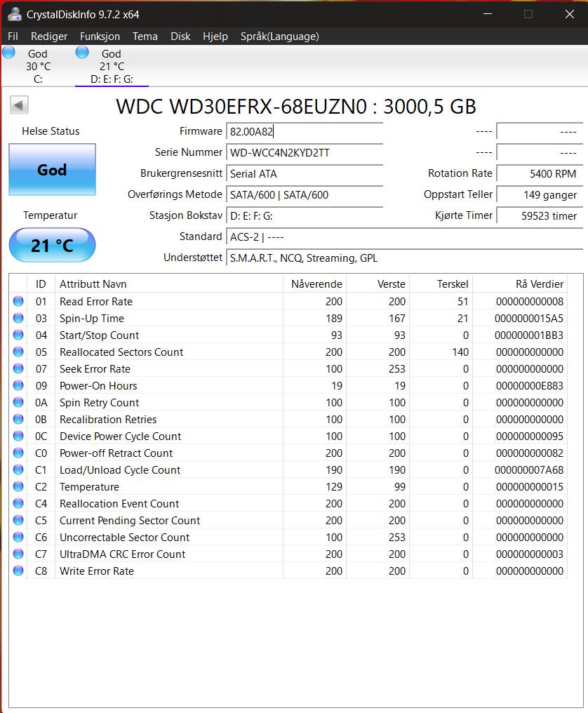Click the status orb for Reallocated Sectors Count
Screen dimensions: 588x713
(18, 352)
